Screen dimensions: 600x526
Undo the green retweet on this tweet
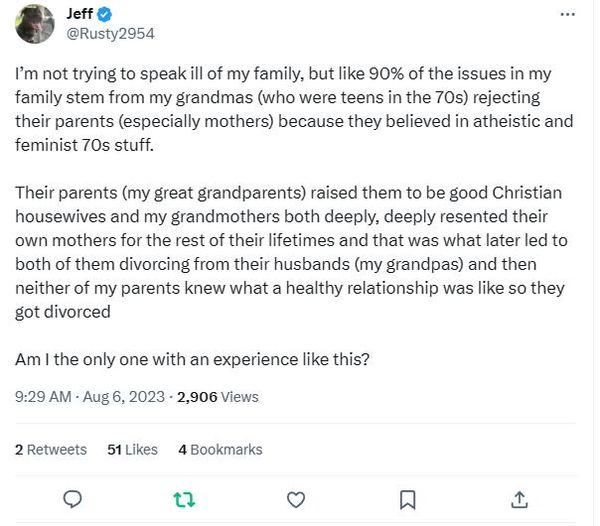click(184, 498)
